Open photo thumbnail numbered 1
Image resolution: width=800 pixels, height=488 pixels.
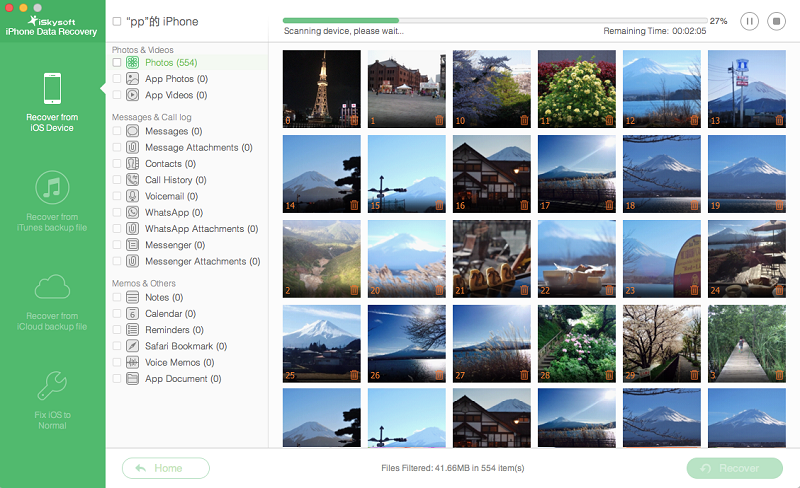407,89
